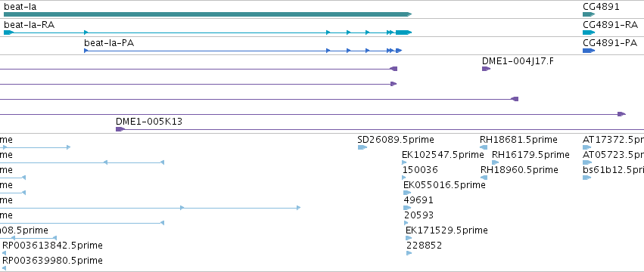Click the beat-Ia-PA protein track
The image size is (644, 272).
click(x=243, y=51)
